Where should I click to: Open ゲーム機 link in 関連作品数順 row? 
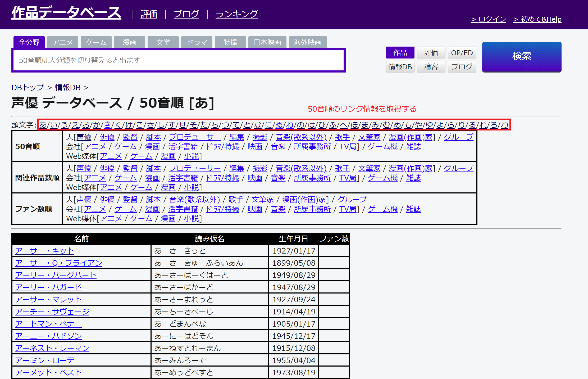[383, 178]
